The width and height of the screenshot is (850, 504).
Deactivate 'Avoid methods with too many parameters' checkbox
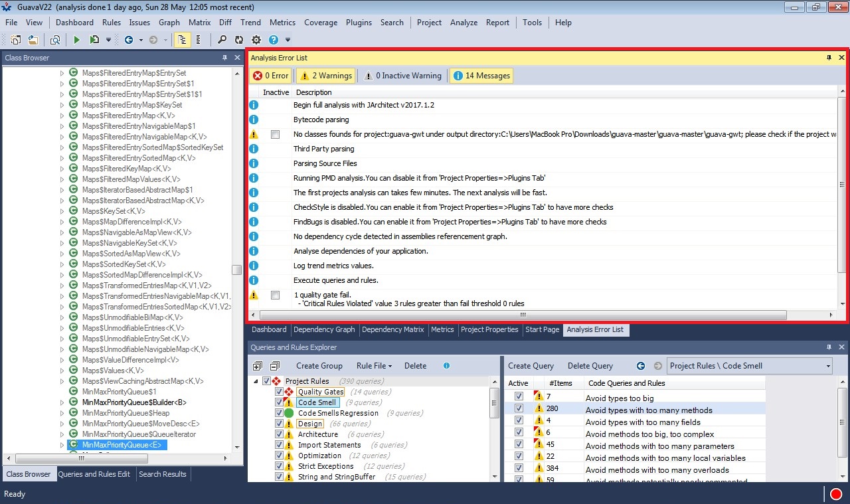pos(519,445)
